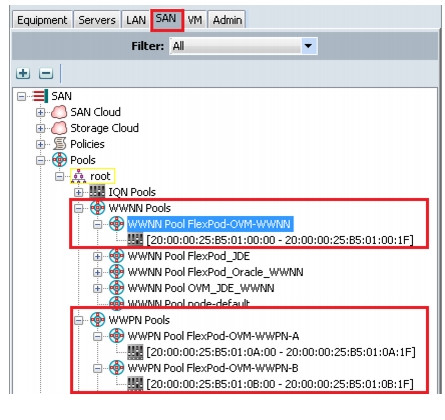This screenshot has height=420, width=445.
Task: Select WWNN Pool FlexPod-OVM-WWNN
Action: (210, 224)
